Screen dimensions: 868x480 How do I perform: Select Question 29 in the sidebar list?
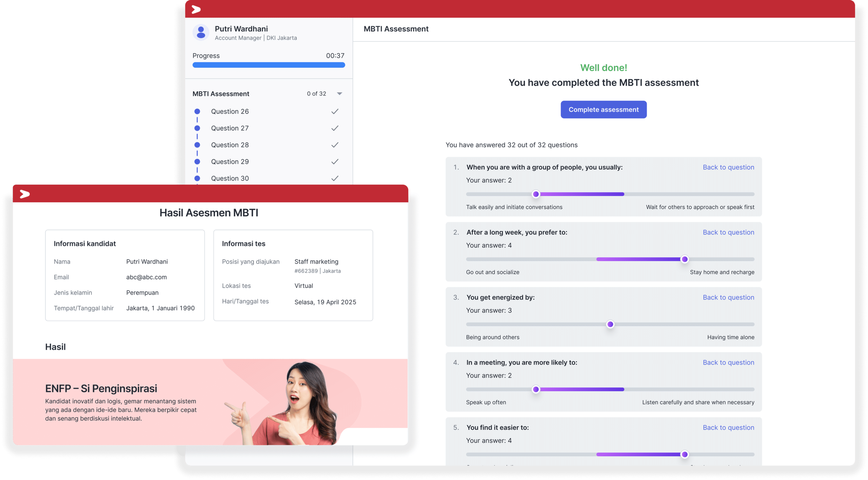(230, 162)
